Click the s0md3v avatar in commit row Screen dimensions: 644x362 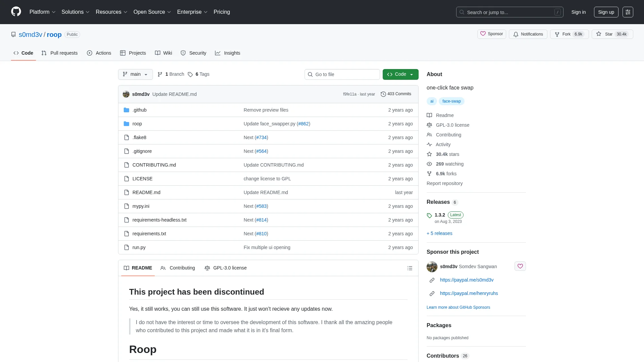tap(126, 94)
